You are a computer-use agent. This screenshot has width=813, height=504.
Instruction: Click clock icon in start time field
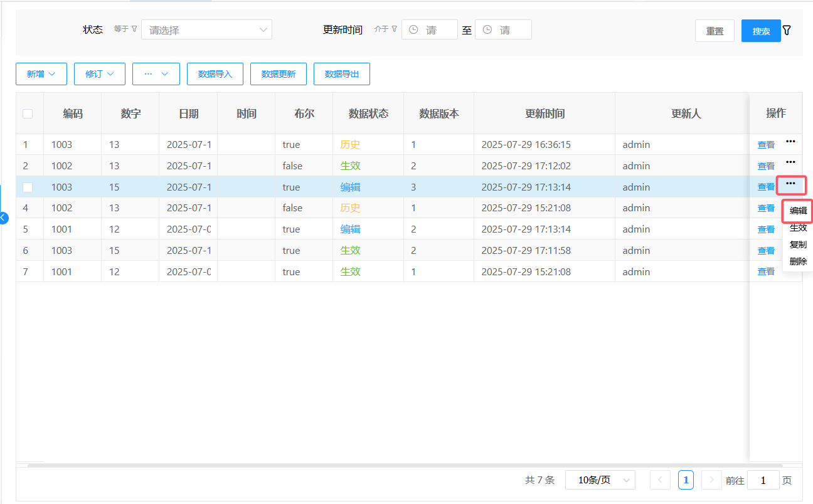point(413,29)
